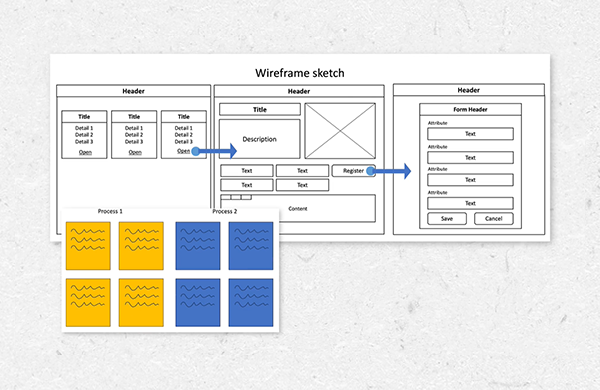Image resolution: width=600 pixels, height=390 pixels.
Task: Click the Register button in the middle wireframe
Action: tap(354, 171)
